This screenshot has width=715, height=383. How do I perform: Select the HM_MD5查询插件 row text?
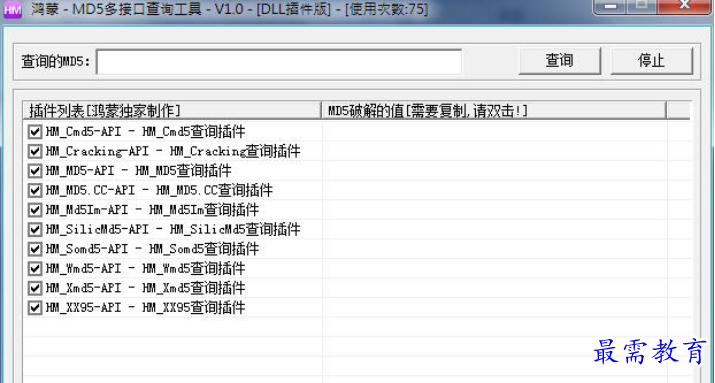[x=139, y=171]
